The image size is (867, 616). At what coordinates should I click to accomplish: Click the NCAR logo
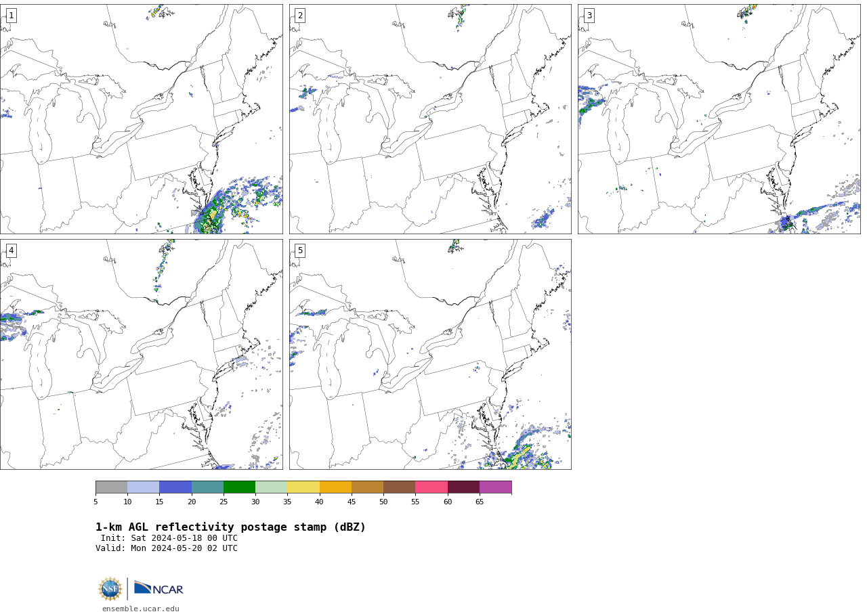[x=158, y=588]
